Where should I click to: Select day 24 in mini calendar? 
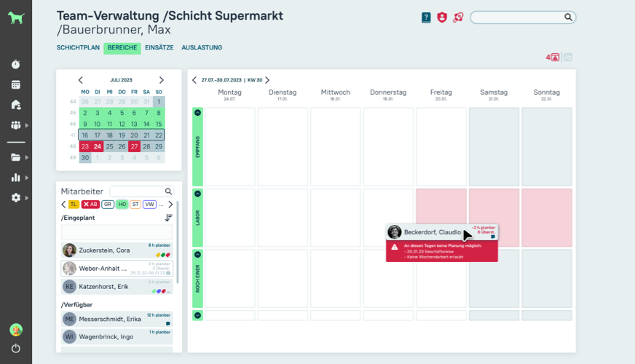tap(97, 146)
